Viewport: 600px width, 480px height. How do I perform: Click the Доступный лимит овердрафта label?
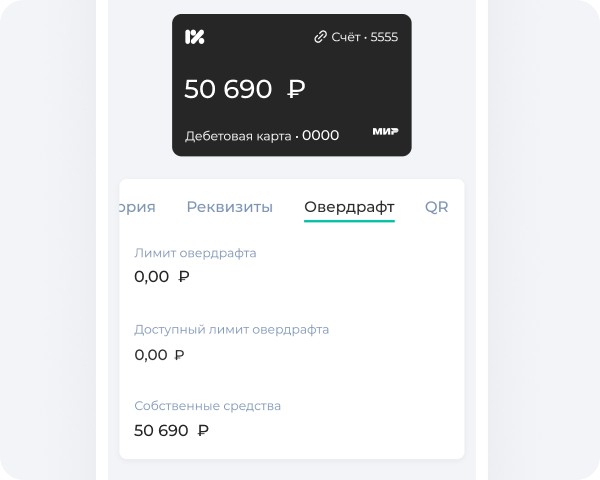(x=231, y=329)
